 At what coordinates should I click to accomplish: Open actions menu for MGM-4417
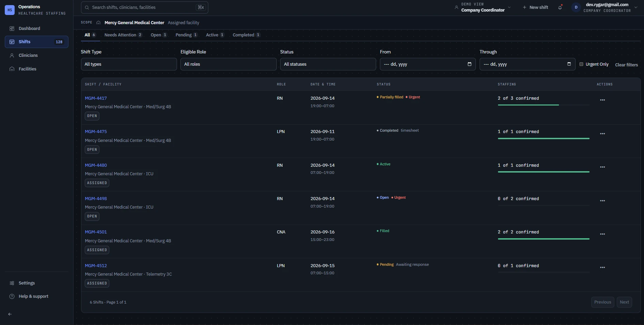click(602, 100)
